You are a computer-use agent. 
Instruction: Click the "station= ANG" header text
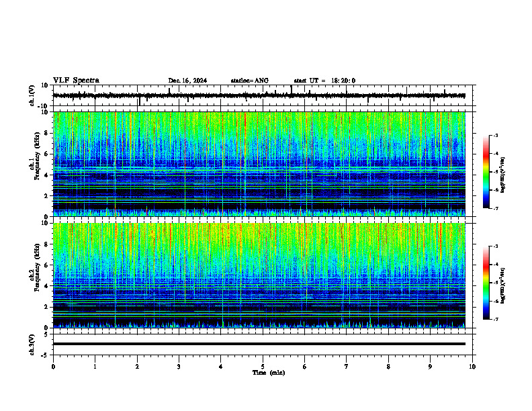tap(250, 81)
